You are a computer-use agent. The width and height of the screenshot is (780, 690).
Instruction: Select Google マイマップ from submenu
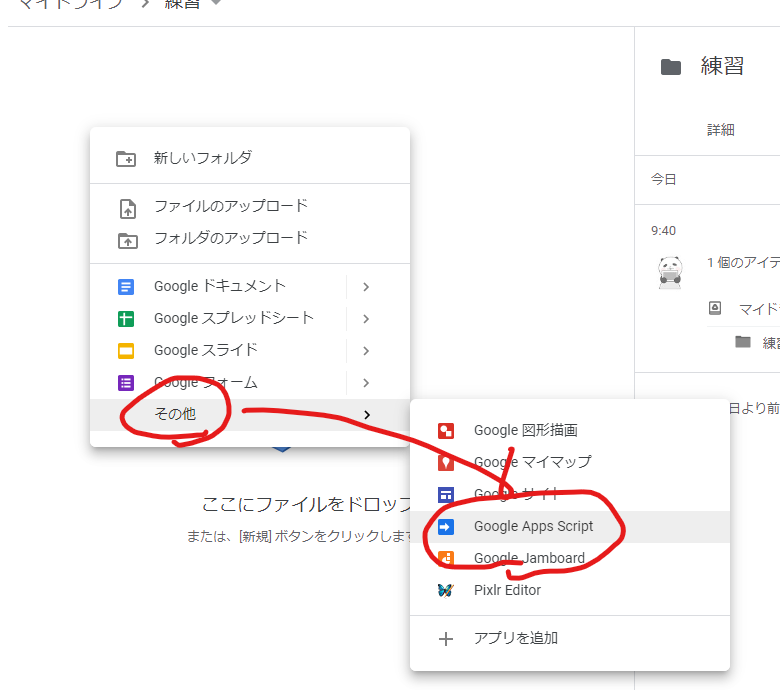[x=532, y=462]
